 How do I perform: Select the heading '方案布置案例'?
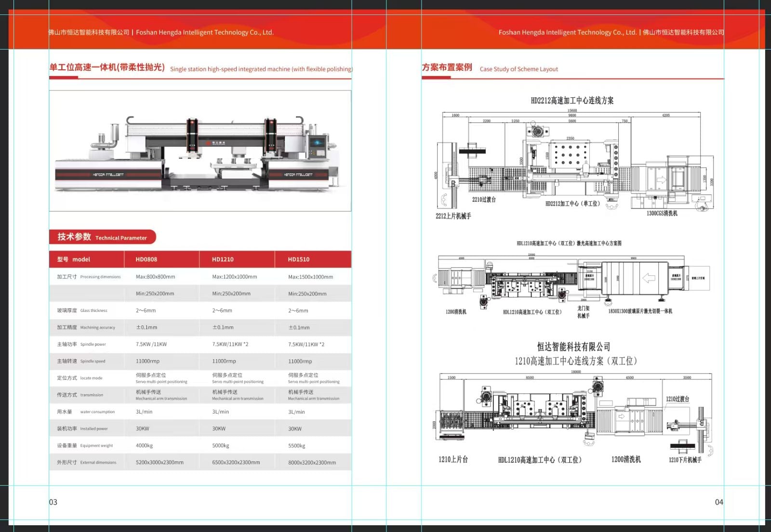[x=447, y=67]
